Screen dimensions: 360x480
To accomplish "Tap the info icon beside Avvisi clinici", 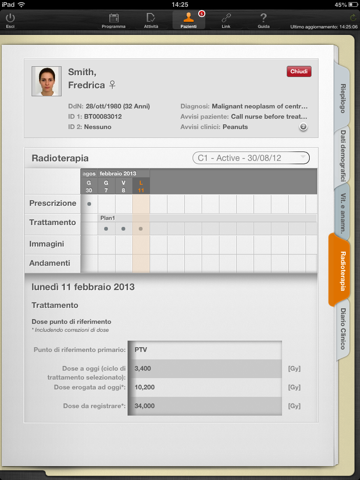I will 303,127.
